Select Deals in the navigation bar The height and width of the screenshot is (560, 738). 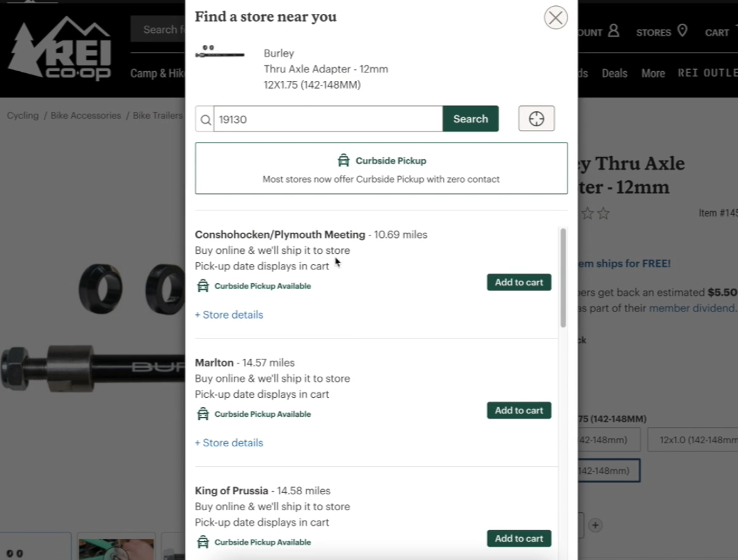pos(615,73)
